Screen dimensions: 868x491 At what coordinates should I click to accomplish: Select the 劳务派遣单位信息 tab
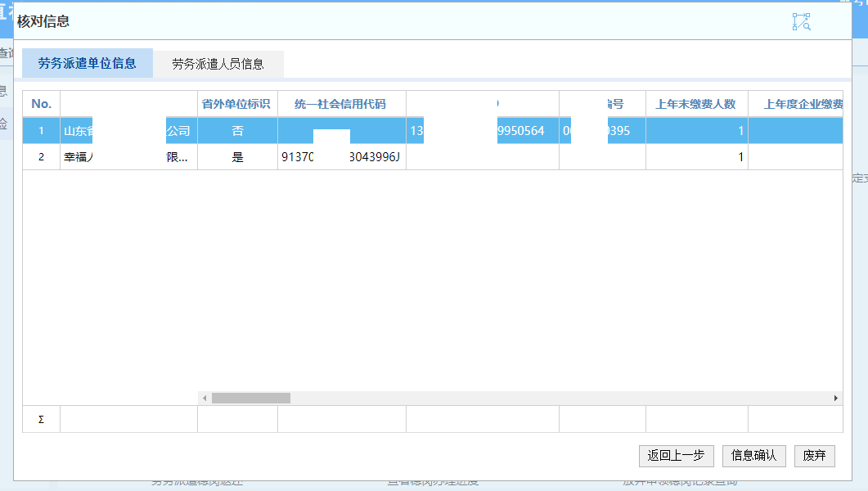[x=87, y=63]
